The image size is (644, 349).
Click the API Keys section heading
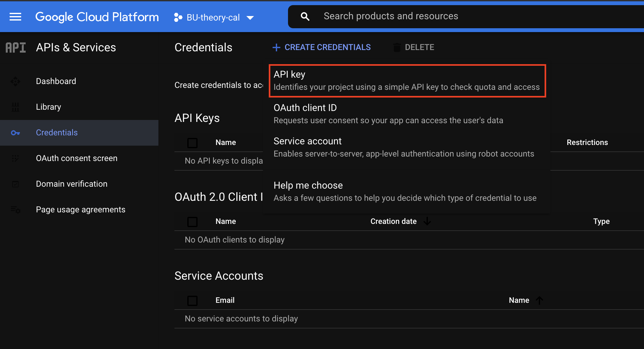click(197, 118)
